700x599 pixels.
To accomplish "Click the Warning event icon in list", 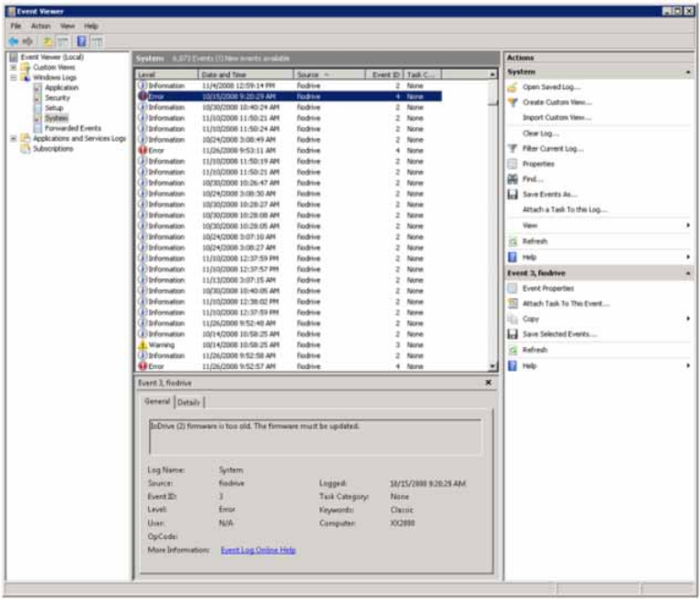I will pyautogui.click(x=143, y=345).
